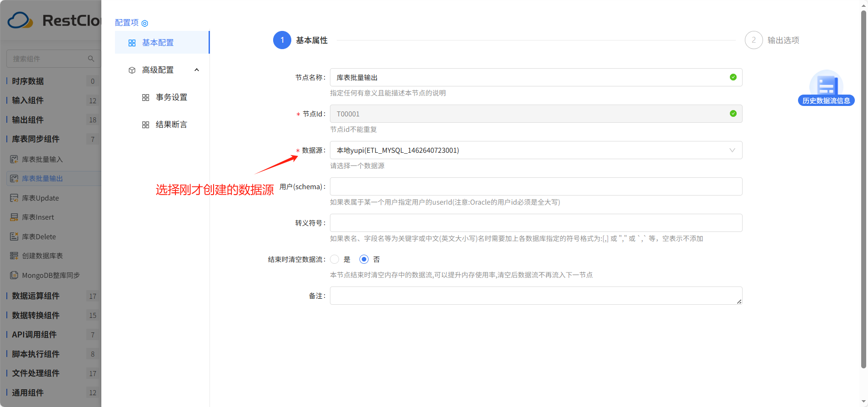
Task: Expand the 数据运算组件 category
Action: (x=35, y=296)
